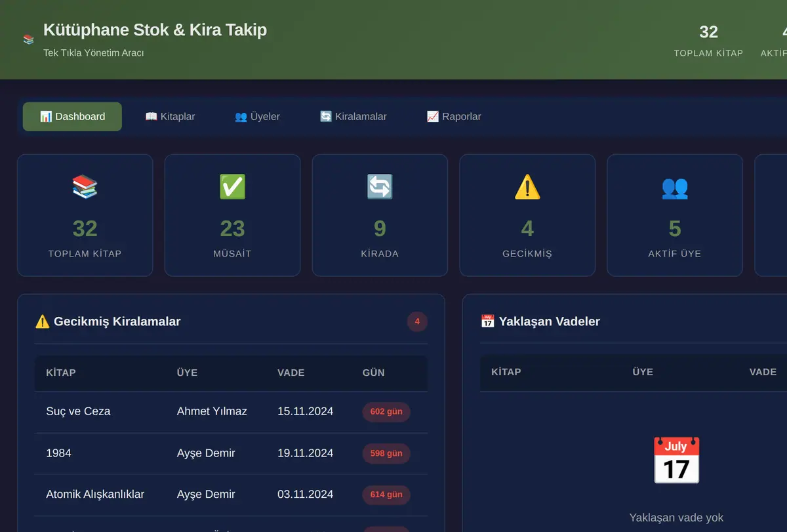Click the large July 17 calendar icon
The height and width of the screenshot is (532, 787).
[x=676, y=460]
